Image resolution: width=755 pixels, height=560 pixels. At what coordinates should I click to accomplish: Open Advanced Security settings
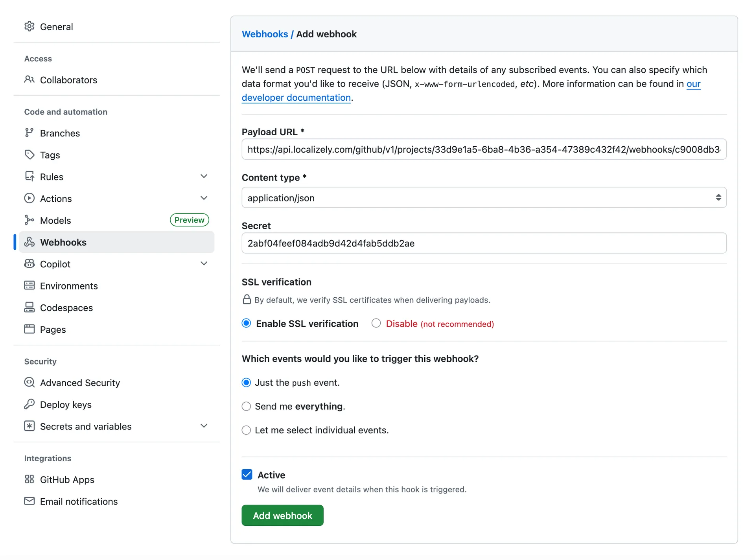coord(79,383)
